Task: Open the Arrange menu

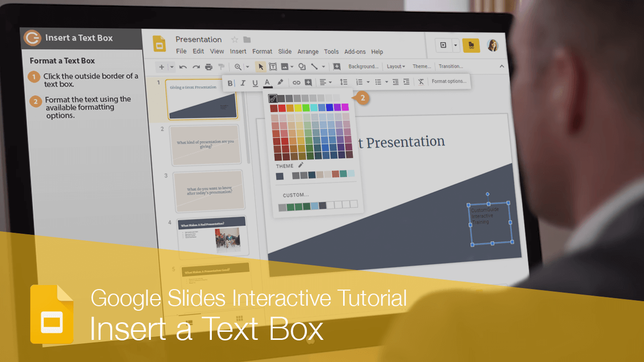Action: tap(308, 51)
